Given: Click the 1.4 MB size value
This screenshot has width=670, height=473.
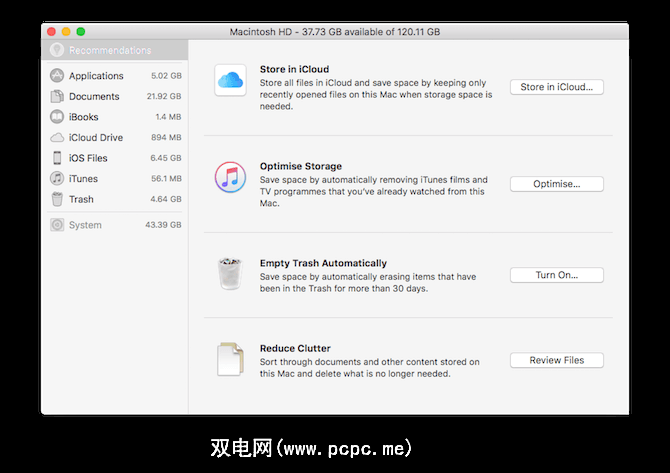Looking at the screenshot, I should tap(168, 117).
